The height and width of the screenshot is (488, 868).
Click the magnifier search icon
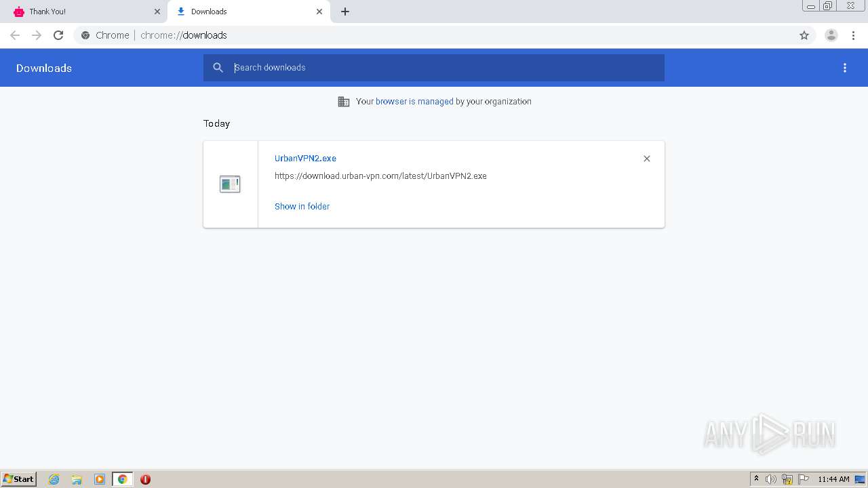tap(218, 68)
